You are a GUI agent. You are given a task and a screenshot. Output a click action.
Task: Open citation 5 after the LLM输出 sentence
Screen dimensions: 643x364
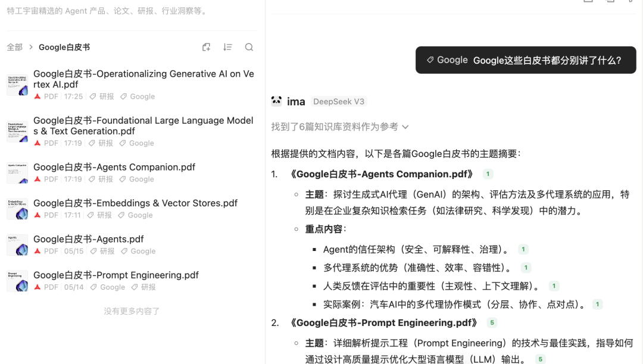[x=541, y=359]
